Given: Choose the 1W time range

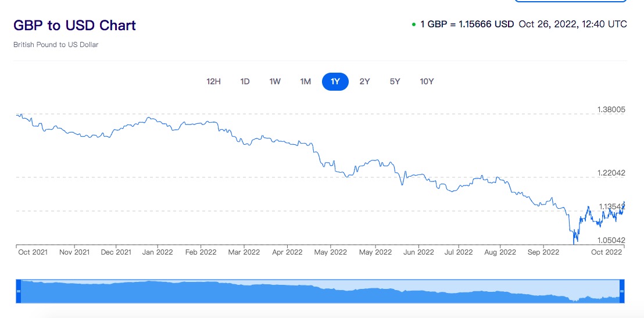Looking at the screenshot, I should [275, 81].
